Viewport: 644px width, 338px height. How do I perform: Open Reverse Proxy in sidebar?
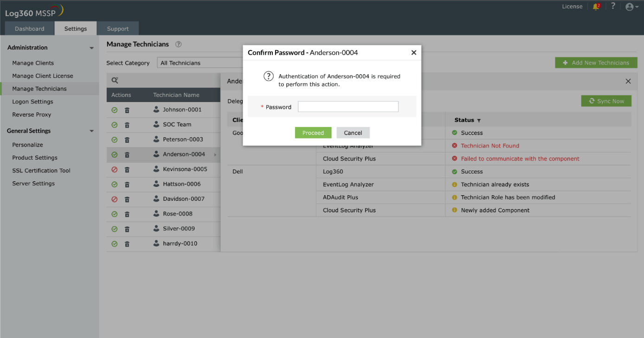(32, 115)
